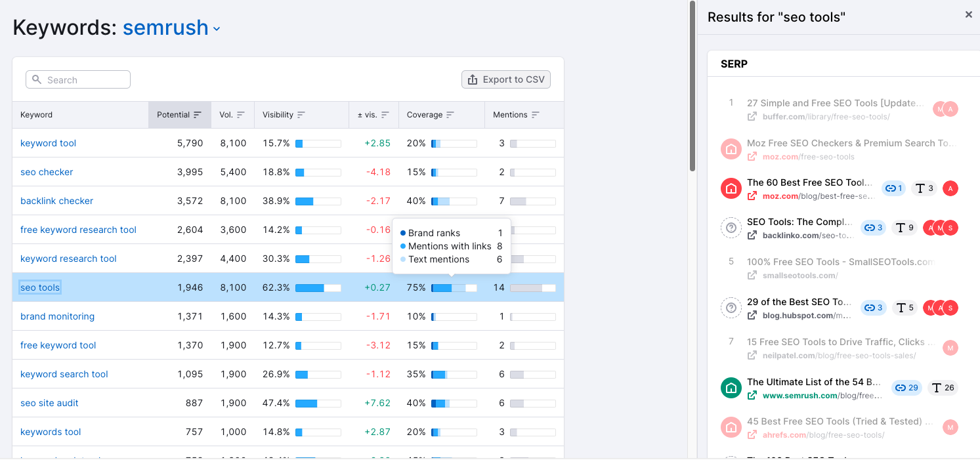This screenshot has width=980, height=460.
Task: Open the "seo checker" keyword link
Action: click(47, 172)
